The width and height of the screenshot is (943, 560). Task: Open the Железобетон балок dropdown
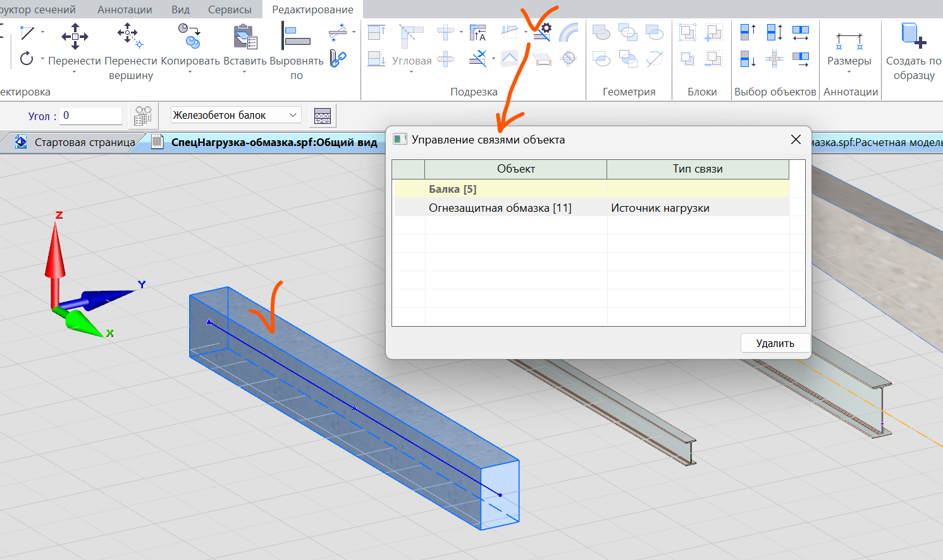pos(235,115)
